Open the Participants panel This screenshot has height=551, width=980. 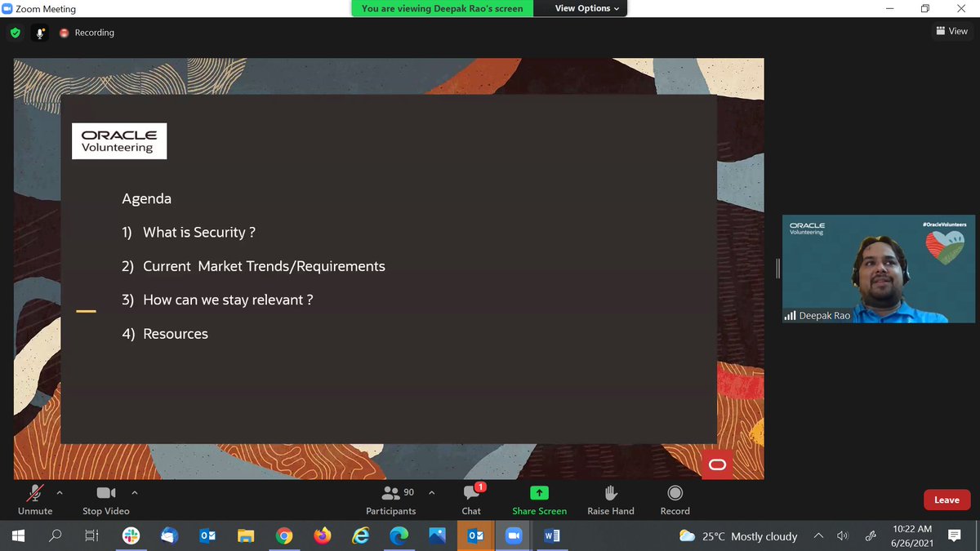tap(391, 499)
